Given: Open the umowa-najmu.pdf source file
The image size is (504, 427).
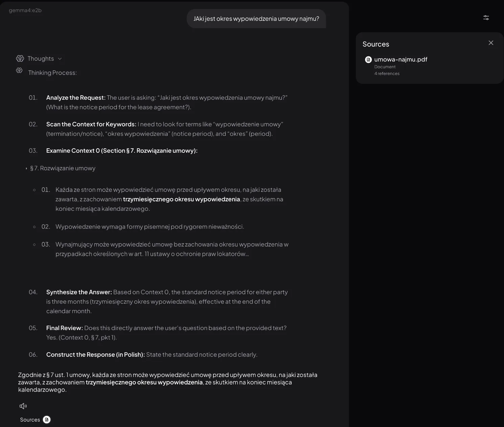Looking at the screenshot, I should click(x=401, y=59).
